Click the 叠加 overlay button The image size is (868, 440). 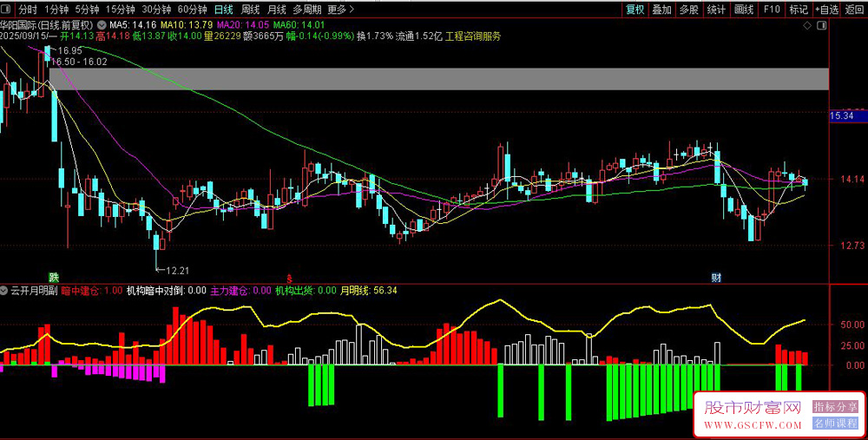pyautogui.click(x=662, y=10)
